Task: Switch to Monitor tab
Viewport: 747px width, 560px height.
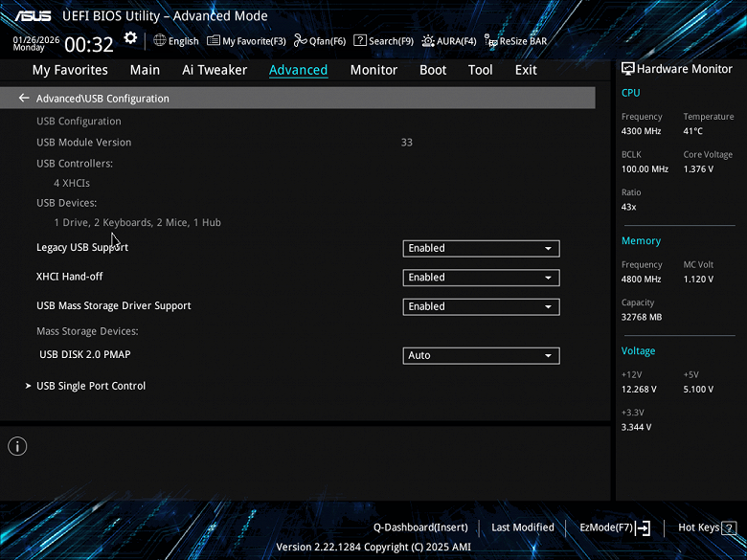Action: click(373, 70)
